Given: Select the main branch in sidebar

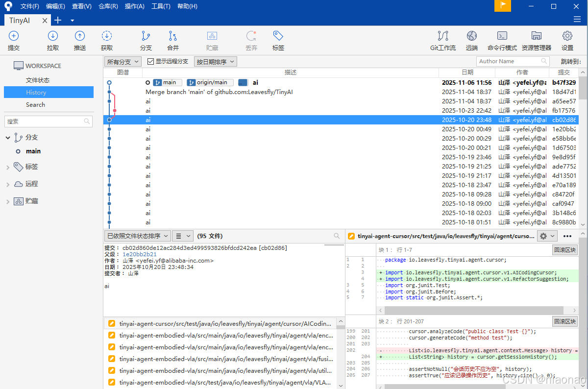Looking at the screenshot, I should click(33, 151).
